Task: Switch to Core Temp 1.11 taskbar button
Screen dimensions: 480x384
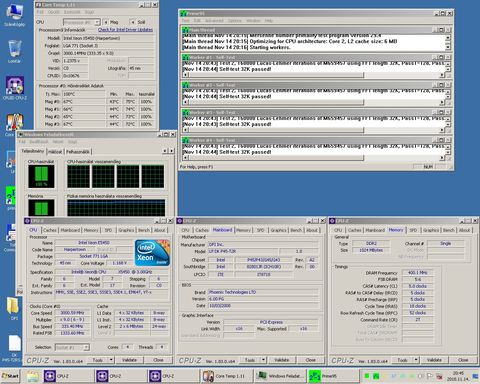Action: pyautogui.click(x=226, y=376)
